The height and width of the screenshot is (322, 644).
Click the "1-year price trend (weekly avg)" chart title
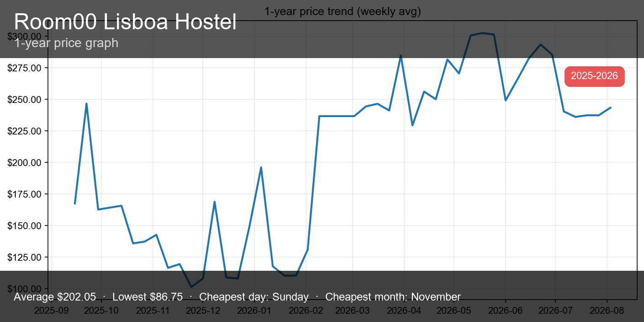342,11
